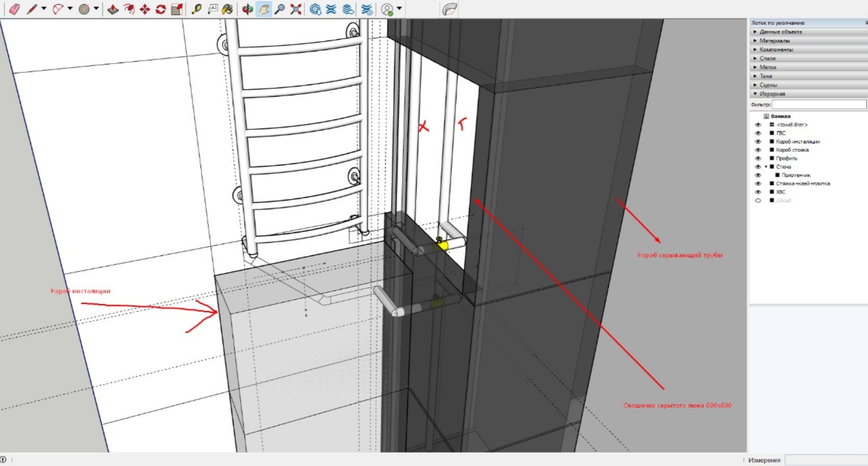Screen dimensions: 868x466
Task: Select Короб инсталяции in the outliner
Action: pos(797,142)
